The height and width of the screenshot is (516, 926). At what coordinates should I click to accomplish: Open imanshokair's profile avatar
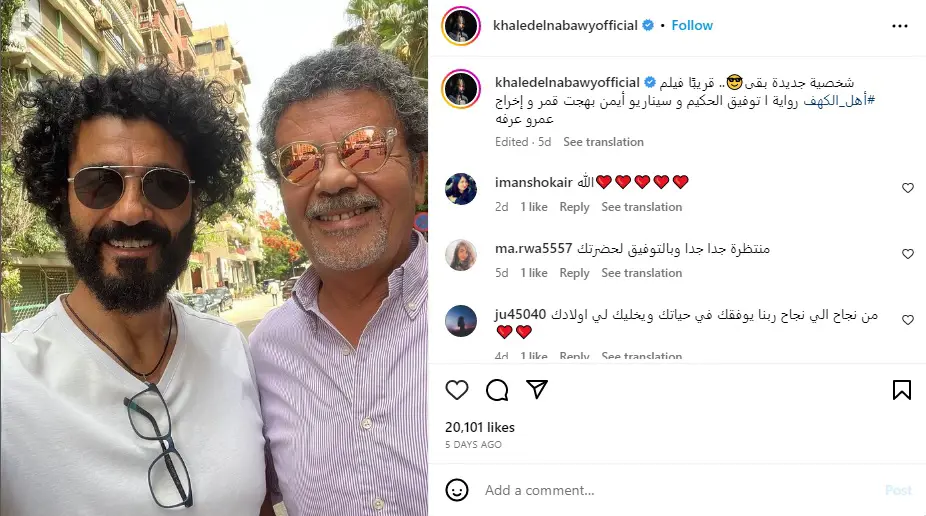(461, 189)
